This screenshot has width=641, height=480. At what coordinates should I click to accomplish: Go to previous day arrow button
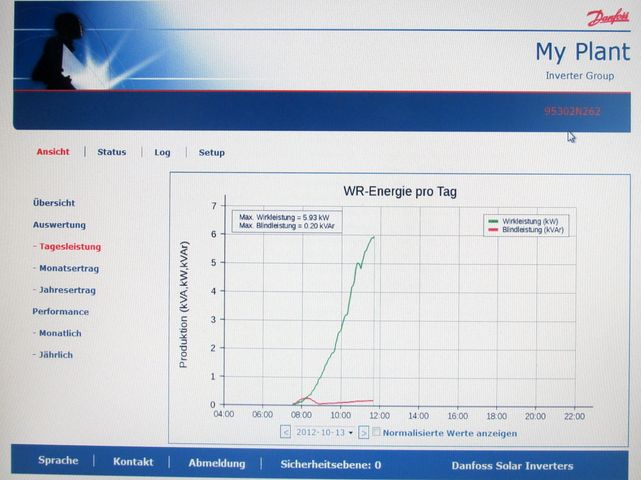285,432
